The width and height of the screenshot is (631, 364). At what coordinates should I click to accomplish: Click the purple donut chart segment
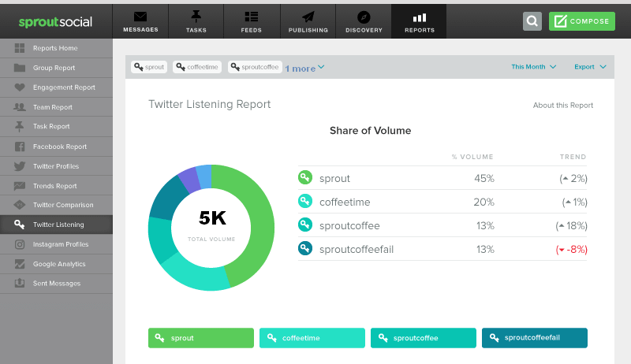pos(189,180)
